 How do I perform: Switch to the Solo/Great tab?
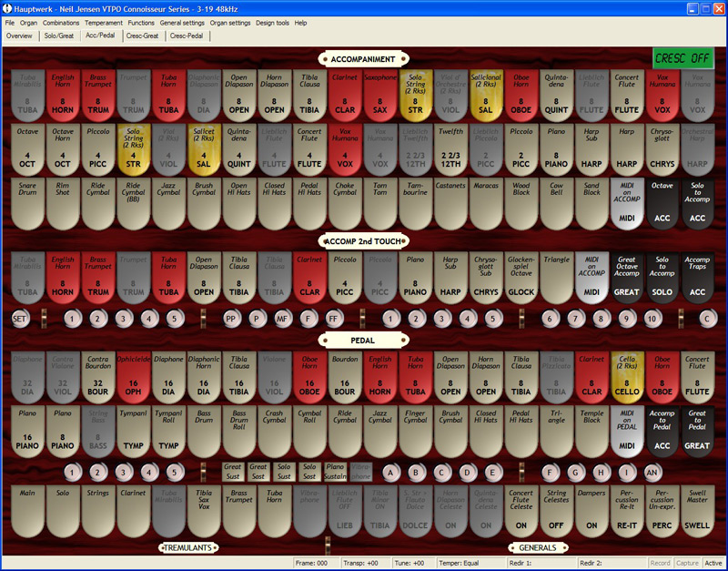point(59,36)
